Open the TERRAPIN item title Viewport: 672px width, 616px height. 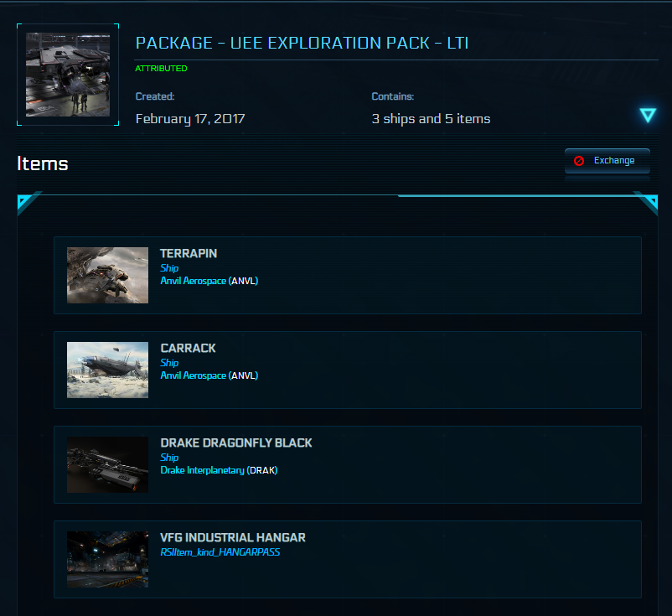tap(189, 253)
